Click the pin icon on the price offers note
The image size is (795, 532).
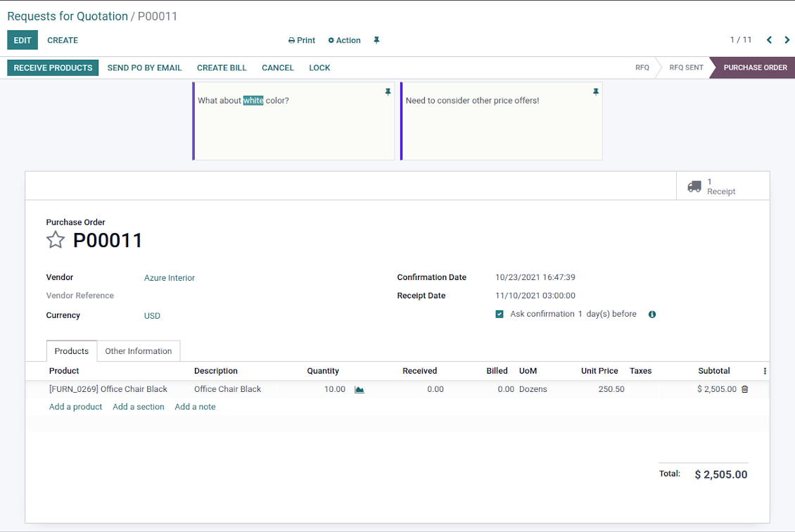[x=596, y=92]
